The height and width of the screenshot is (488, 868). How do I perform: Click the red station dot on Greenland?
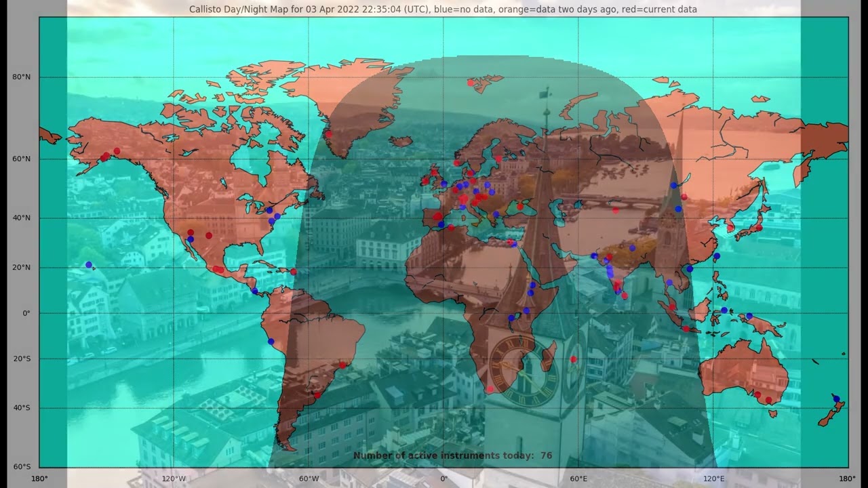(328, 134)
